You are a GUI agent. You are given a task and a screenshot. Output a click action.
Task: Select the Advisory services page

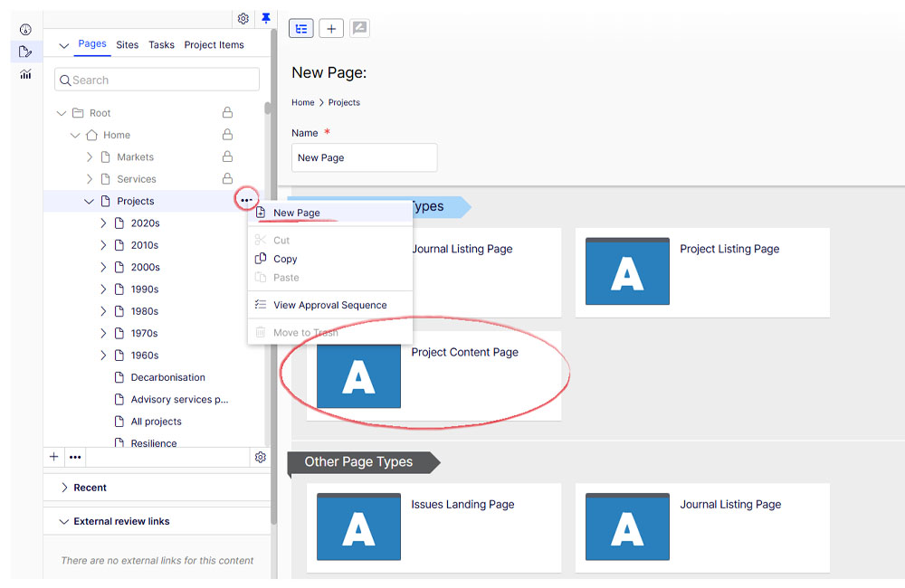click(x=179, y=399)
